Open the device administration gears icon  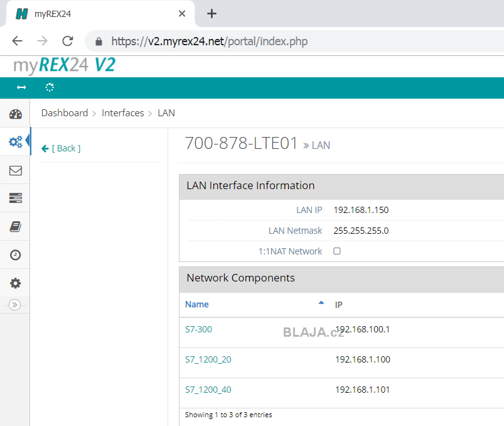(x=16, y=141)
